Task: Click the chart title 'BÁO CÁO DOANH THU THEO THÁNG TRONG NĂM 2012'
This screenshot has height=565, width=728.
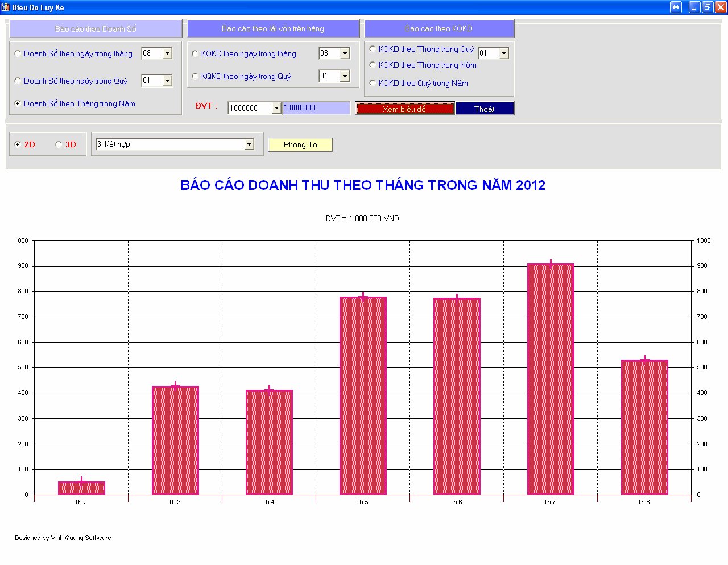Action: [x=363, y=185]
